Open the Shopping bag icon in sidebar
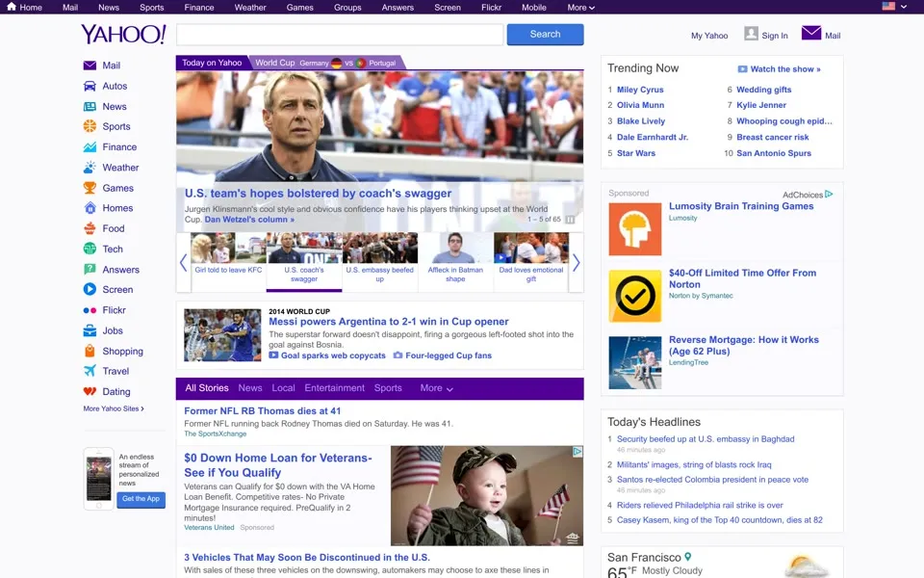 pos(90,351)
